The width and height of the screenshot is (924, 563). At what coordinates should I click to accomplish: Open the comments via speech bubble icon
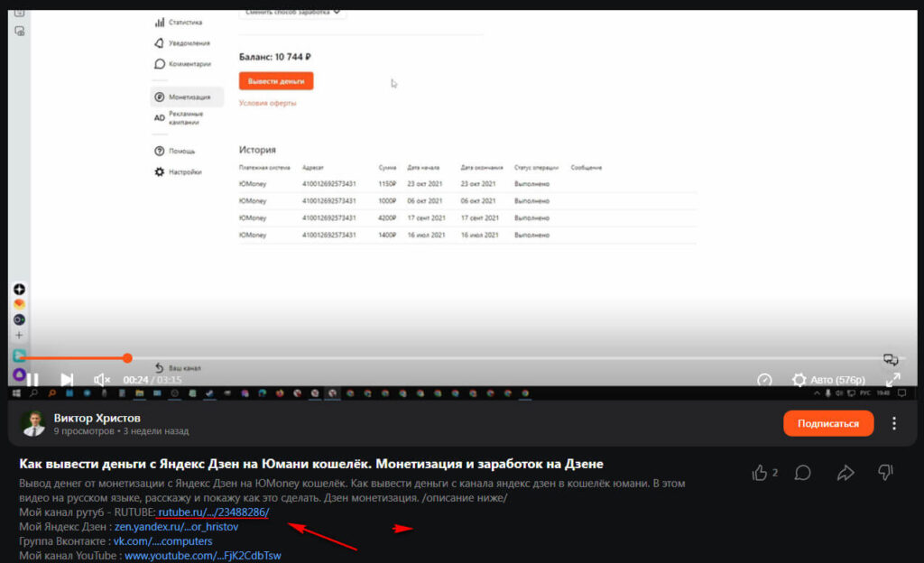pos(802,472)
